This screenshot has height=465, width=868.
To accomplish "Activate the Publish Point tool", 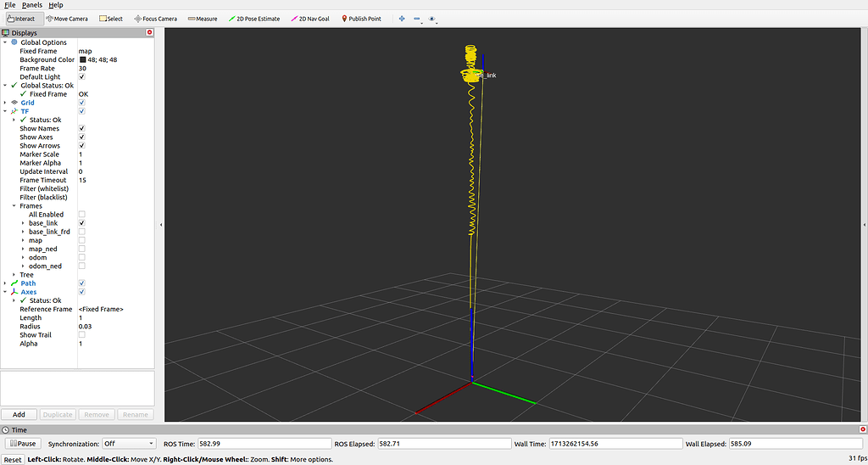I will click(x=361, y=19).
